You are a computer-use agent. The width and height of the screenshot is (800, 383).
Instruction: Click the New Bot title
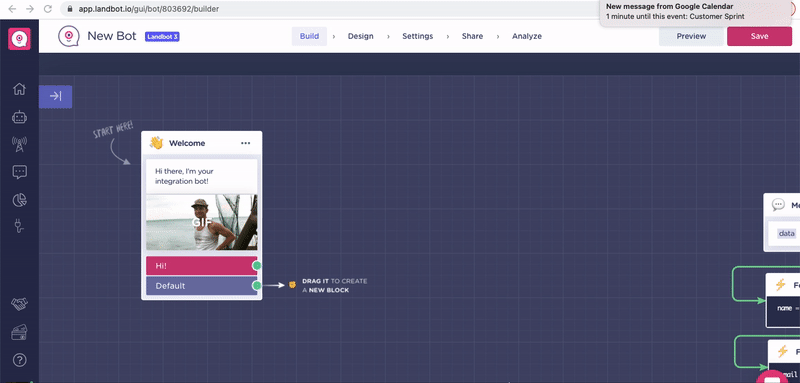click(112, 36)
